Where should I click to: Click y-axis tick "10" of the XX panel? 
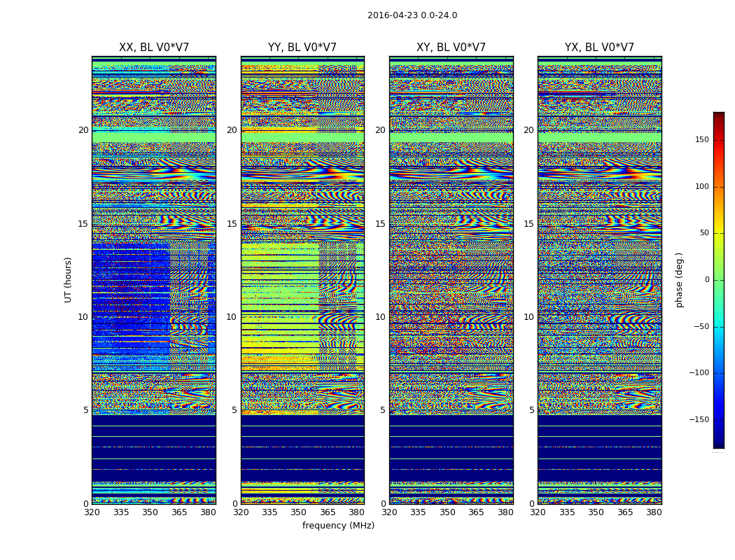pos(83,317)
